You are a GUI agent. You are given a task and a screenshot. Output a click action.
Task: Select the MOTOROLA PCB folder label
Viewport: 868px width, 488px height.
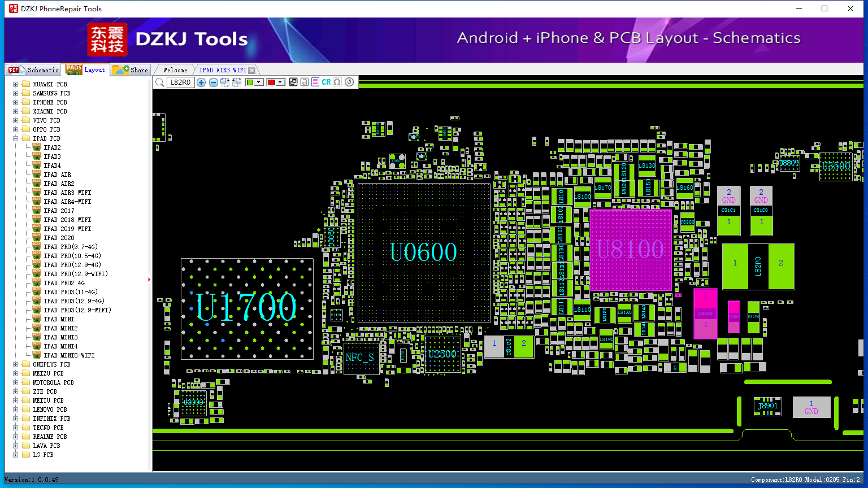(x=53, y=382)
